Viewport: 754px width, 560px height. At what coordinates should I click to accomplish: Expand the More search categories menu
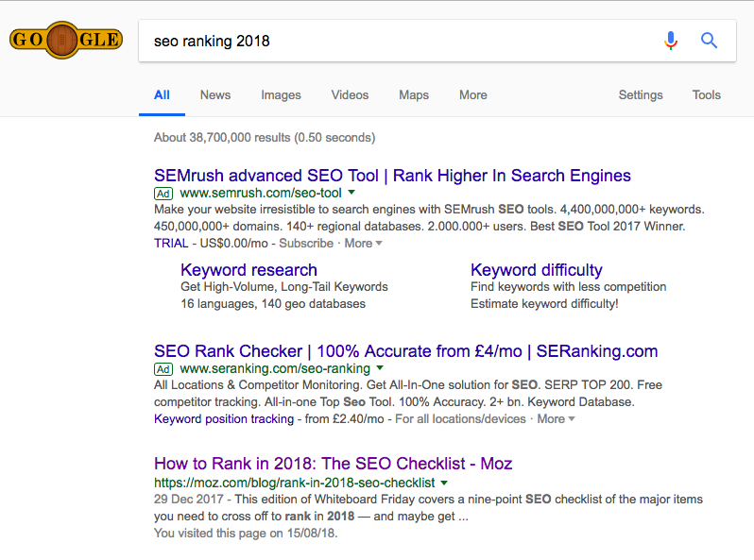point(473,95)
